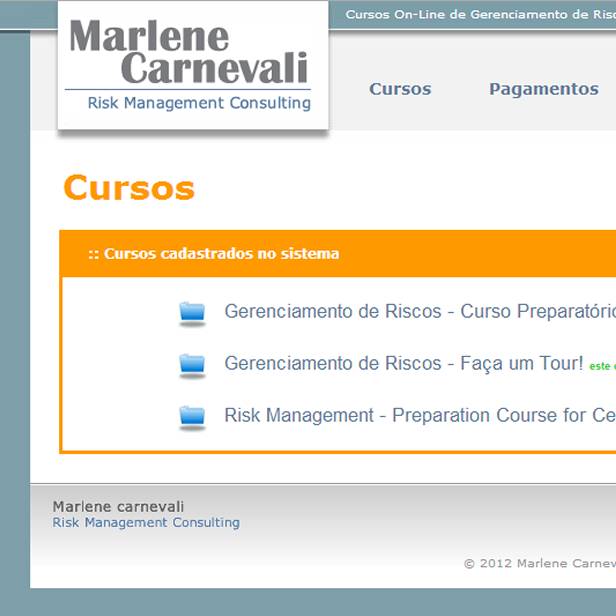Click the footer text Marlene carnevali
Image resolution: width=616 pixels, height=616 pixels.
click(118, 507)
